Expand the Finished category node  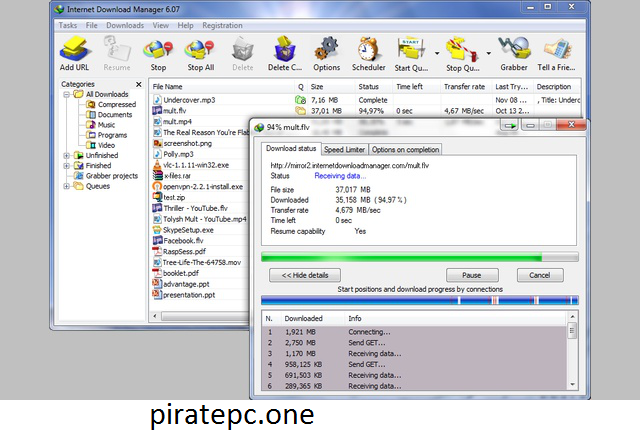pos(66,166)
